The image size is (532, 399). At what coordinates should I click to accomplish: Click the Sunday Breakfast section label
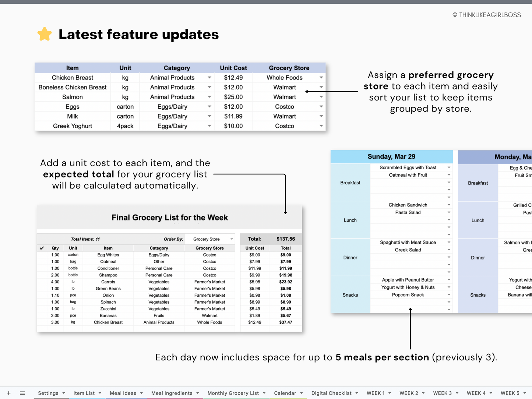click(350, 183)
